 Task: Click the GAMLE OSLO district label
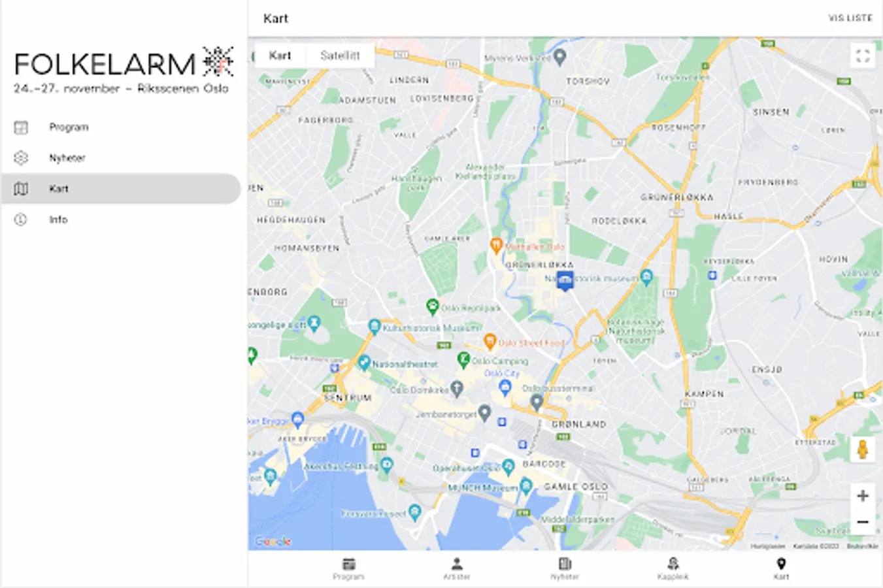[576, 486]
